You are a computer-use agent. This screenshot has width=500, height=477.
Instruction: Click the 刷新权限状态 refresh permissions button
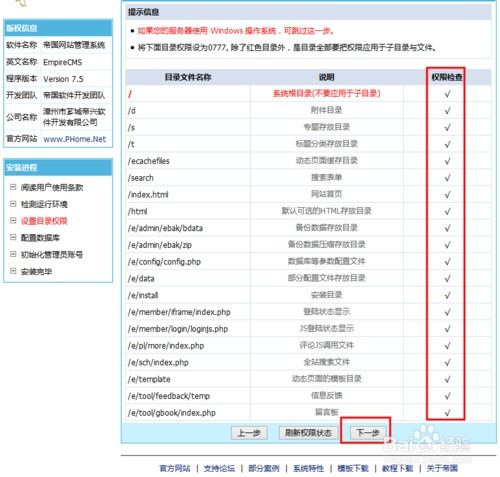308,433
